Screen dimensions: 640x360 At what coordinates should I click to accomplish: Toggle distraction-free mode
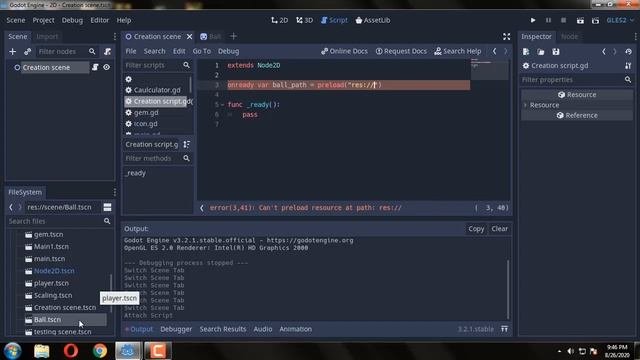506,36
